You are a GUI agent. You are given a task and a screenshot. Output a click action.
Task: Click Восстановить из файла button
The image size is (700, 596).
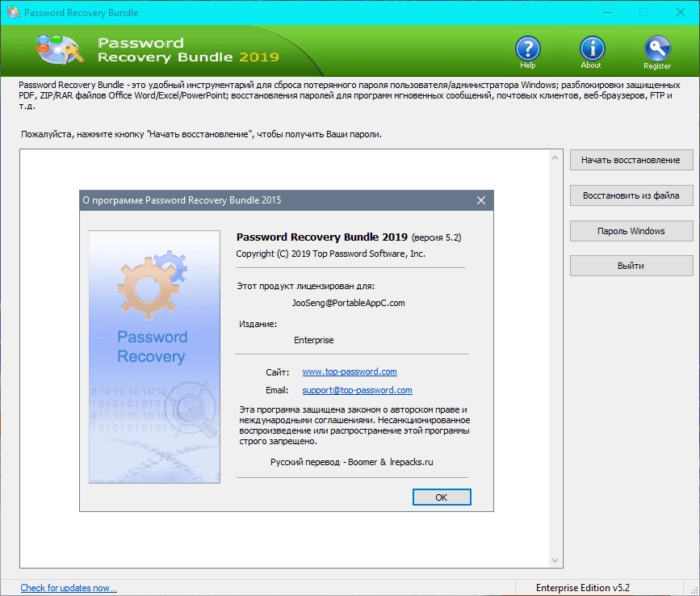click(631, 195)
